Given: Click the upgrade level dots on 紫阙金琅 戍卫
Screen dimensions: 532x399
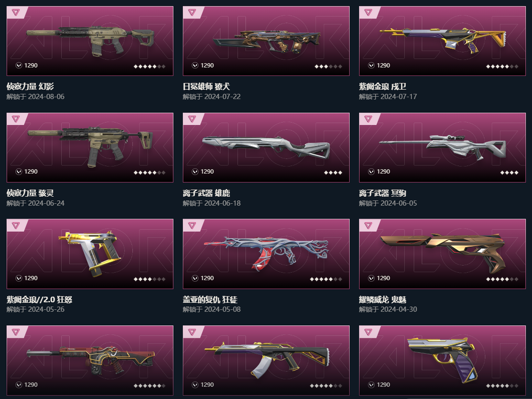Looking at the screenshot, I should click(502, 66).
